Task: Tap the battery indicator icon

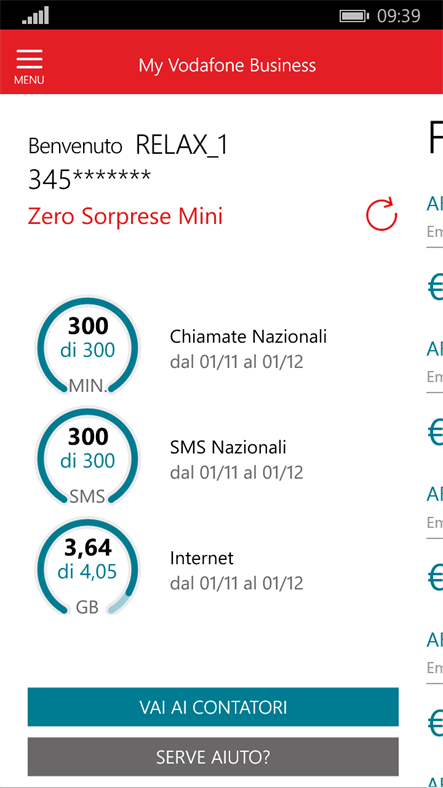Action: 354,16
